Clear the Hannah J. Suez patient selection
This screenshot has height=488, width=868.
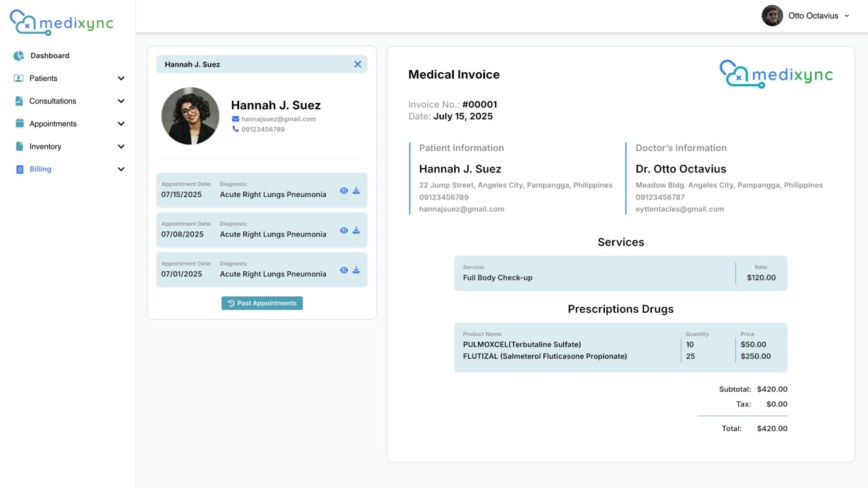357,65
